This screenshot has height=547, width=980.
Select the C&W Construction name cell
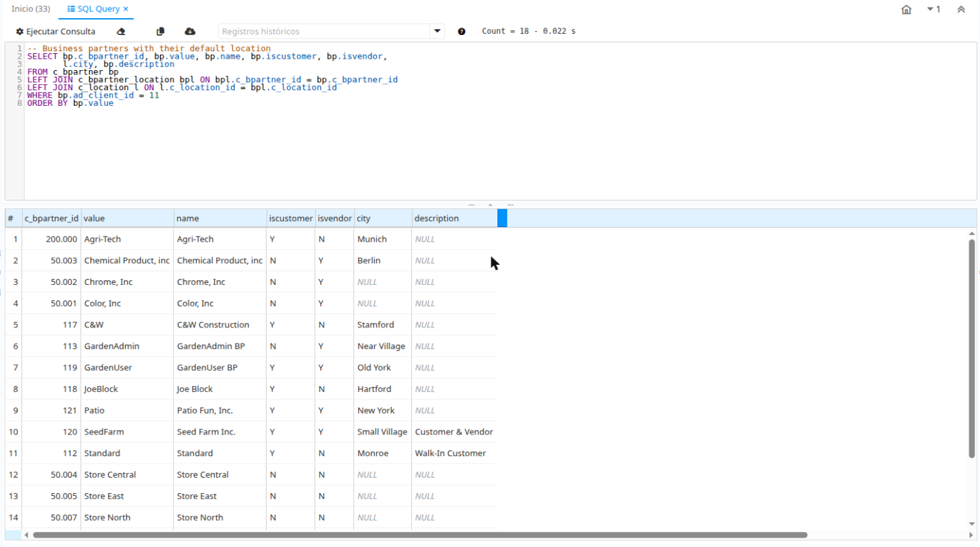coord(221,325)
